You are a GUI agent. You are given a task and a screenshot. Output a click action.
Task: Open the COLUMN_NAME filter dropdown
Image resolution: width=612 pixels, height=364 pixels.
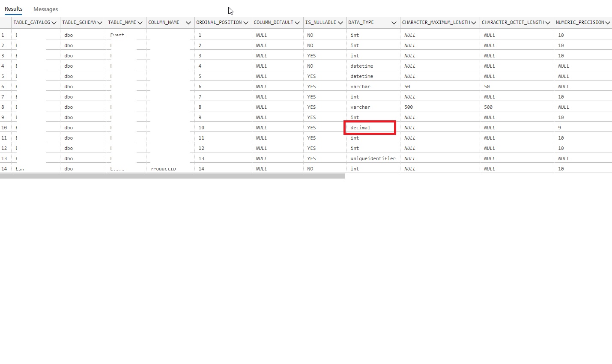tap(188, 22)
